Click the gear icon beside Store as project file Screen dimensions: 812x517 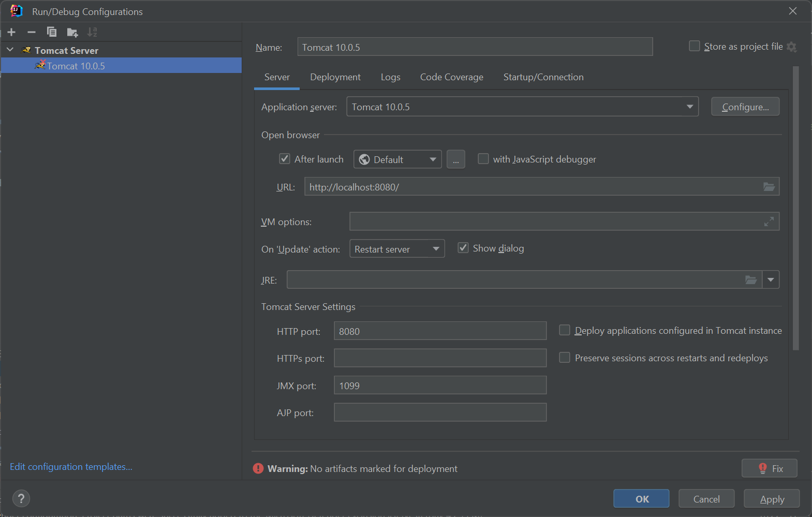click(792, 47)
